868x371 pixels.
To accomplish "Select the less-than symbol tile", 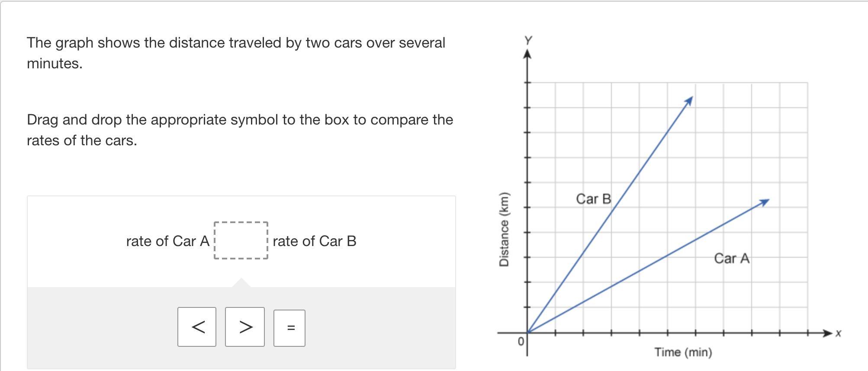I will 197,327.
